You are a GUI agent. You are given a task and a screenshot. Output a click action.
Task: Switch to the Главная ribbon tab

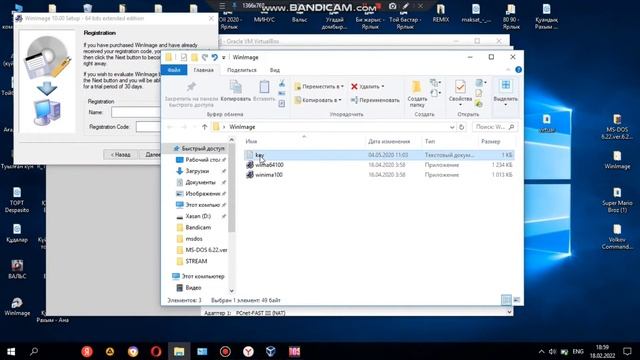203,70
